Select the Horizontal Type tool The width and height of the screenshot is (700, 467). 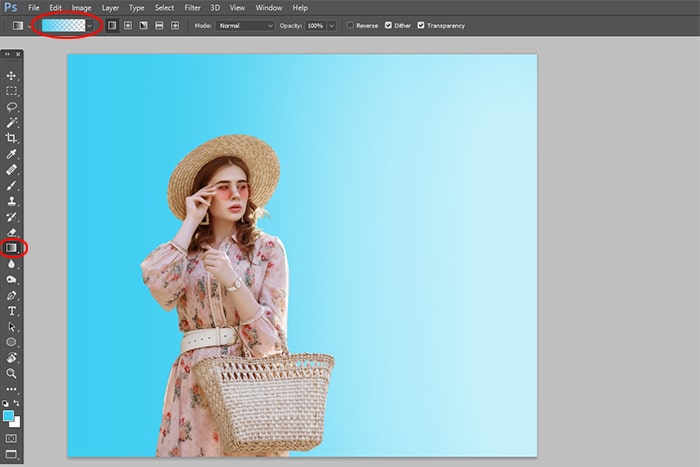12,311
